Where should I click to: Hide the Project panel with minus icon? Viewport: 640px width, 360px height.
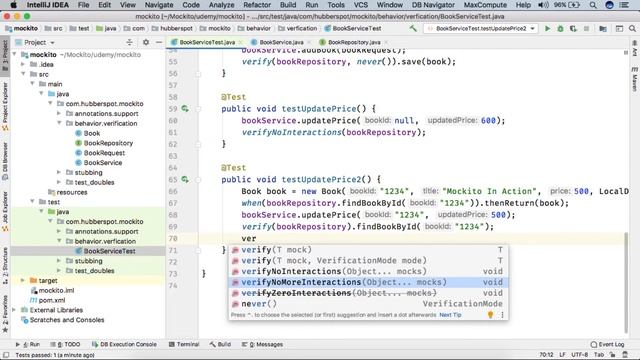tap(159, 42)
